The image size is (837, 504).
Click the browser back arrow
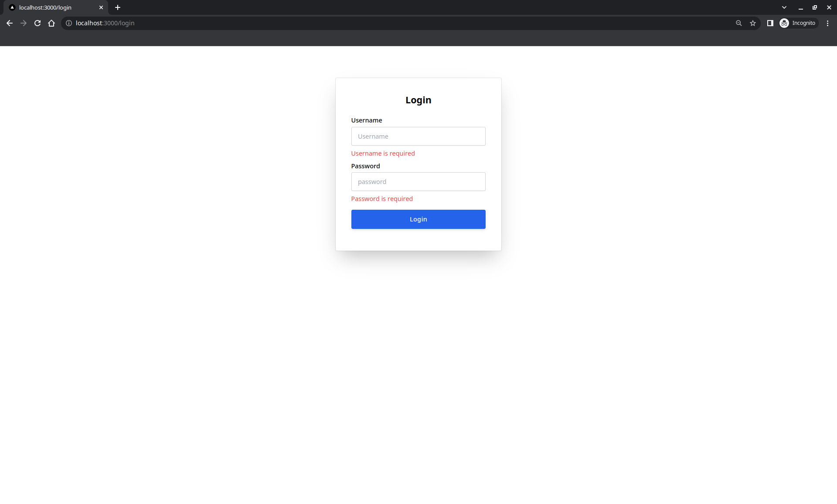(10, 23)
